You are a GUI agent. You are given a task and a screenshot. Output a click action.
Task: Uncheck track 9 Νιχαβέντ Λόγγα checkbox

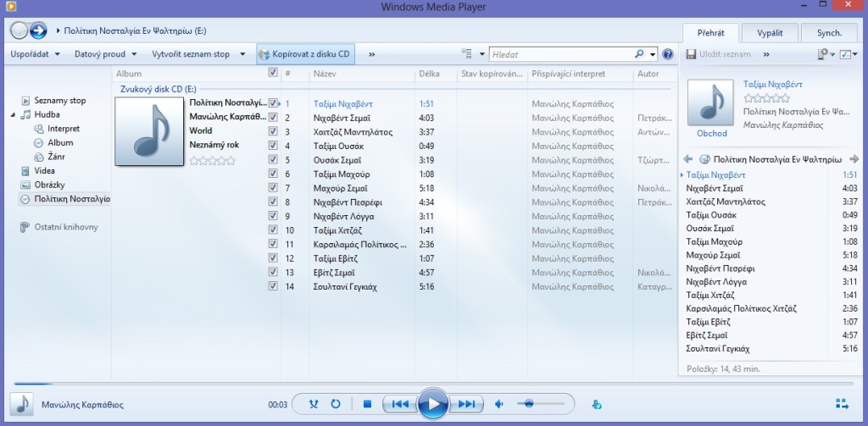pos(272,216)
